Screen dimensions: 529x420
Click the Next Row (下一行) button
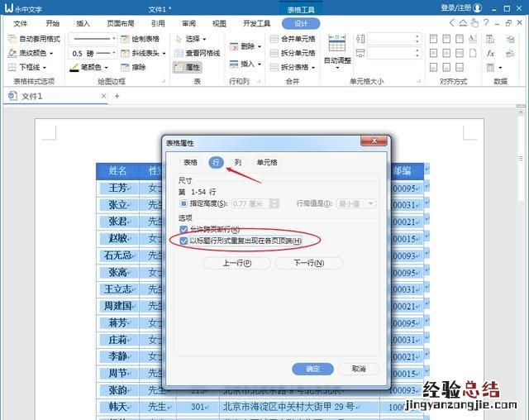[308, 263]
